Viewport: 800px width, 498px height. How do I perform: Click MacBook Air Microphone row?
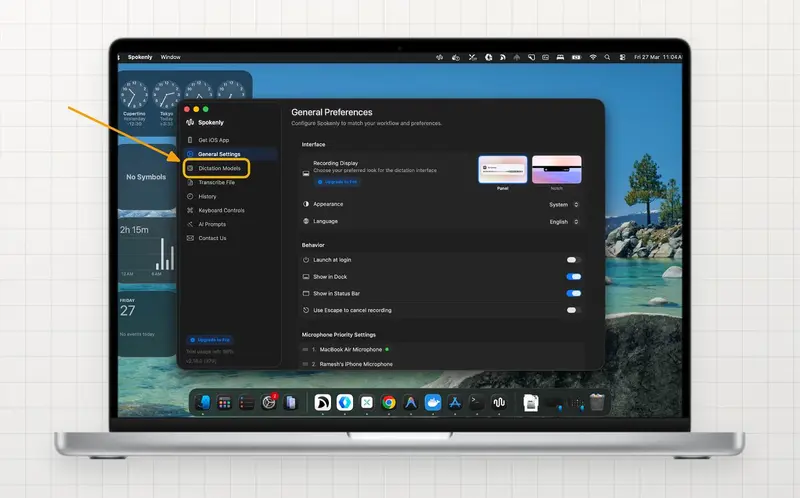click(442, 350)
